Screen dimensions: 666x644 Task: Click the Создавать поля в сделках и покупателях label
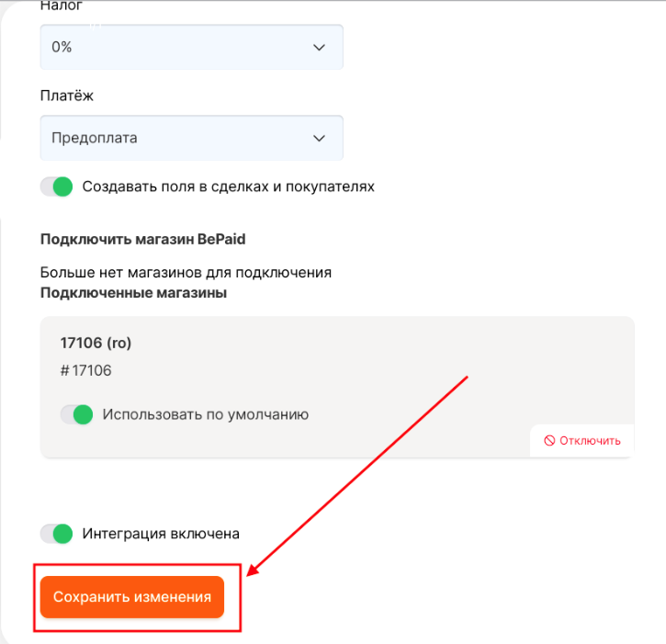(229, 186)
